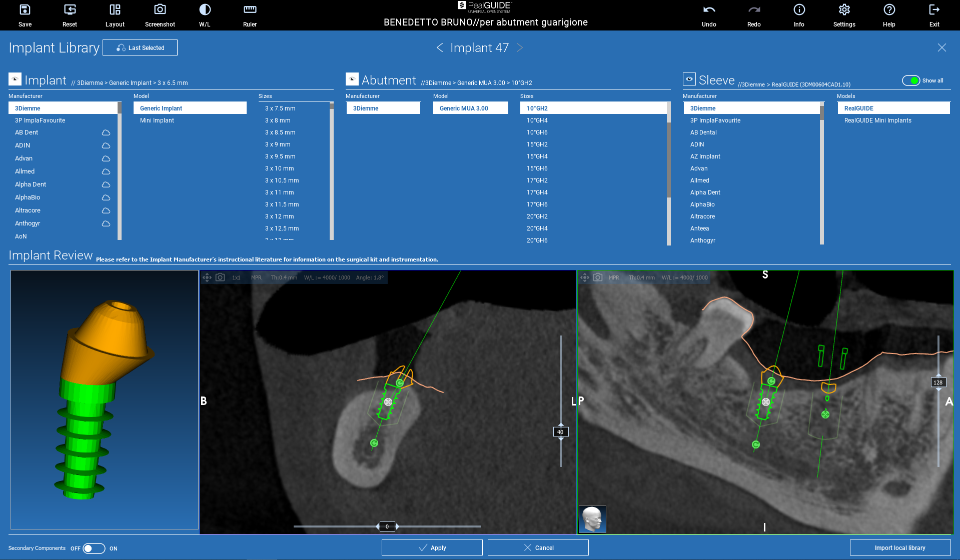Viewport: 960px width, 560px height.
Task: Download AB Dent library via cloud icon
Action: coord(106,132)
